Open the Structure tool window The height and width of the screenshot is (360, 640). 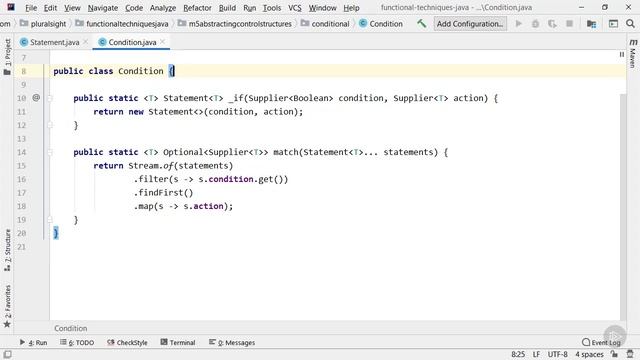click(7, 249)
